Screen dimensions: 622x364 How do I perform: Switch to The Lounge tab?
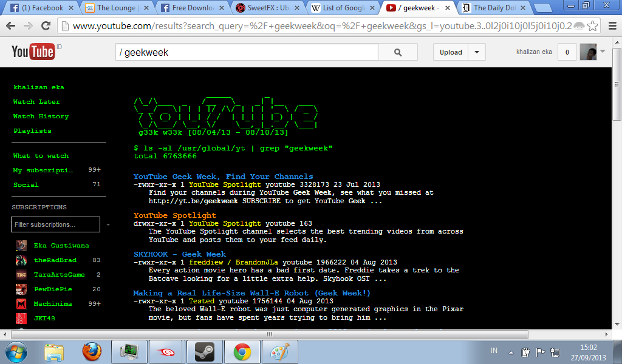point(116,7)
